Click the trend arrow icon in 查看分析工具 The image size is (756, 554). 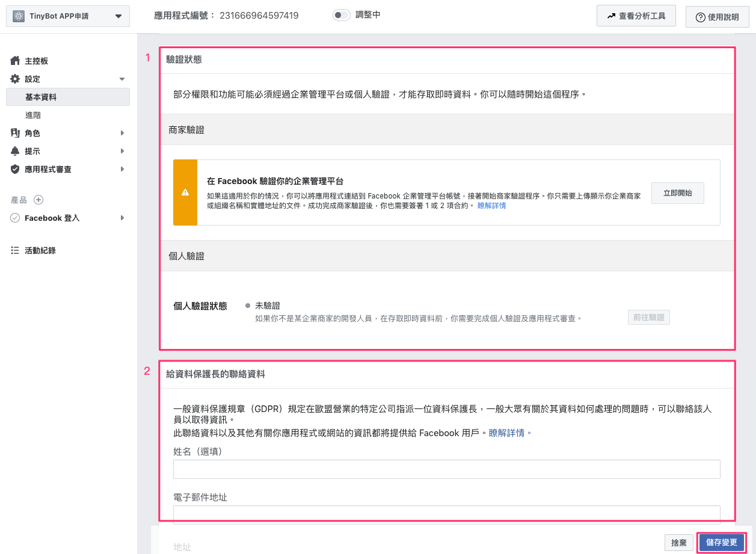(x=612, y=16)
